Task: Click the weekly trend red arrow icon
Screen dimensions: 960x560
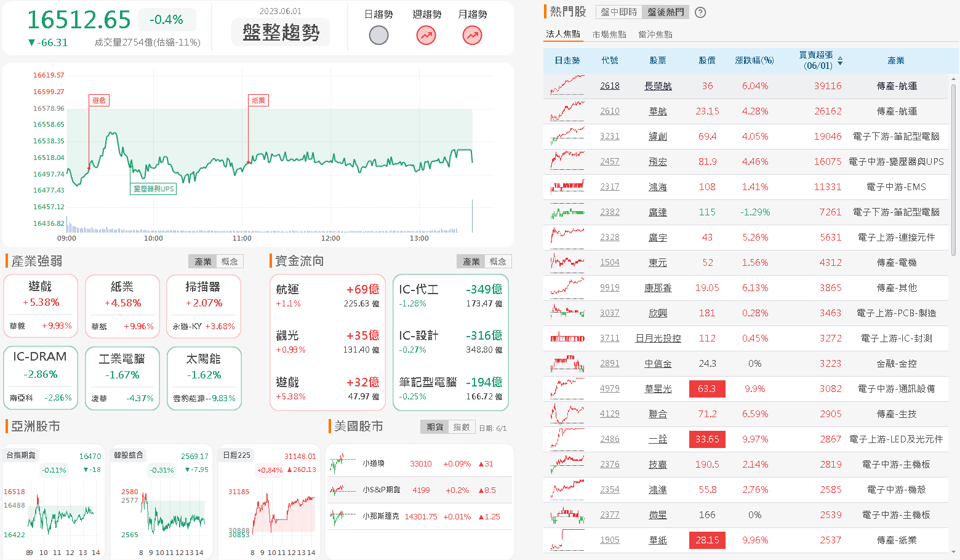Action: coord(426,36)
